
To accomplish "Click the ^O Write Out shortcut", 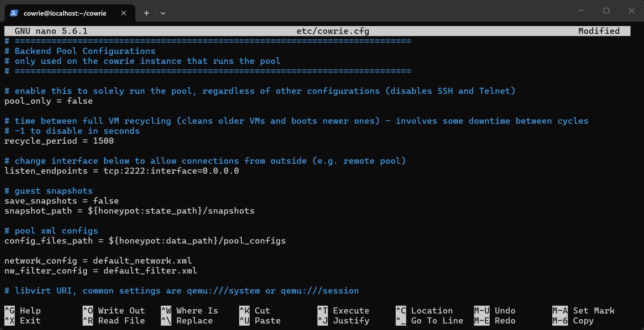I will pos(114,311).
